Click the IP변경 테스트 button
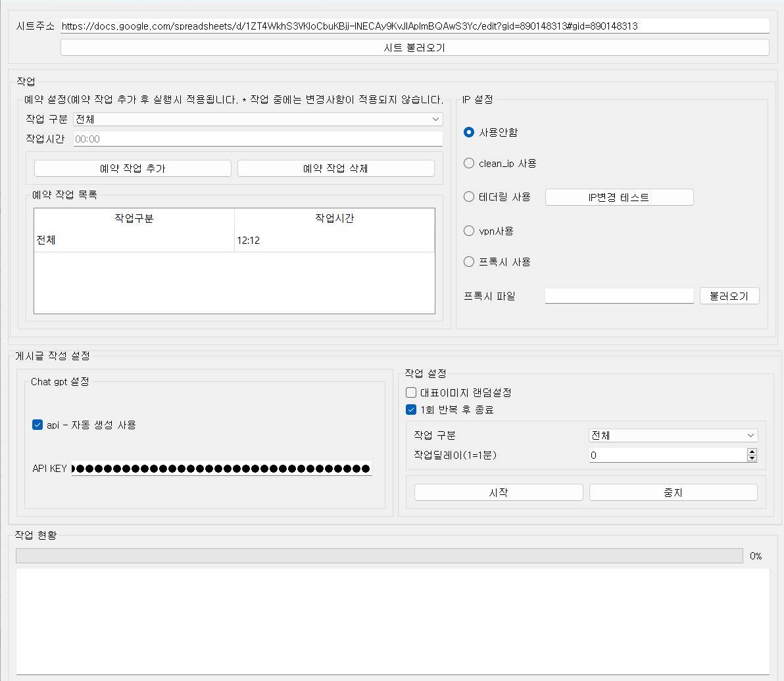Screen dimensions: 784x681 tap(619, 197)
